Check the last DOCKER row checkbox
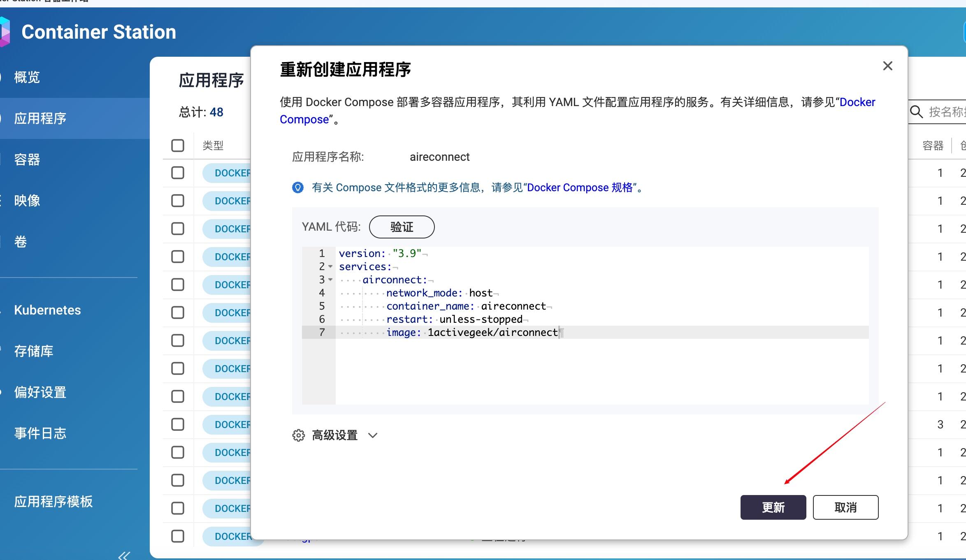Image resolution: width=966 pixels, height=560 pixels. click(x=178, y=536)
